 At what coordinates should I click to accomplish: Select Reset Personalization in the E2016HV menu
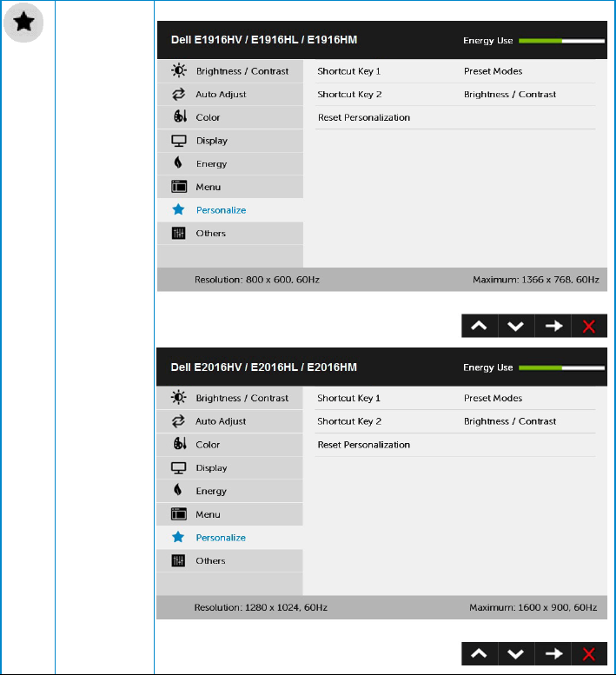[364, 445]
